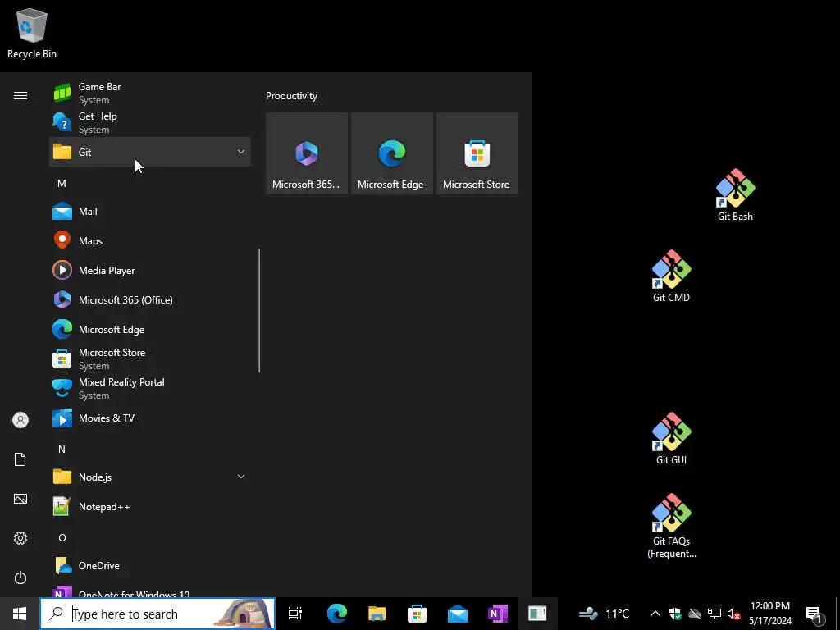Expand the Git folder in Start menu
This screenshot has height=630, width=840.
150,152
